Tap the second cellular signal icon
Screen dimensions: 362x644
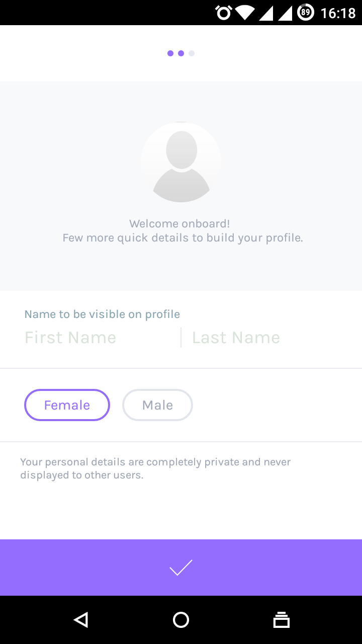285,12
